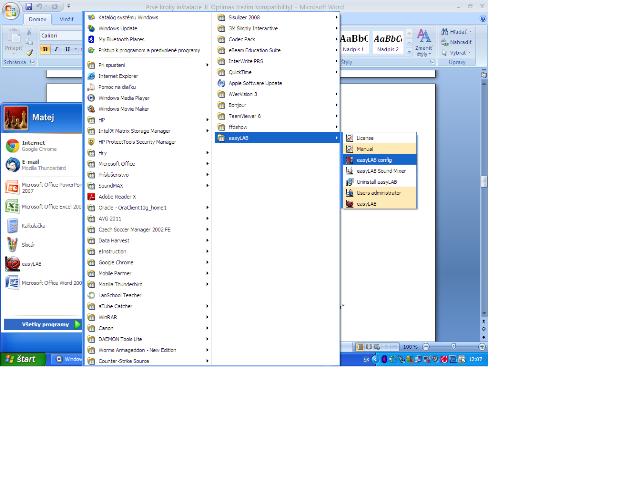Click the red easyLAB icon in recent programs
The image size is (620, 480).
[x=12, y=264]
